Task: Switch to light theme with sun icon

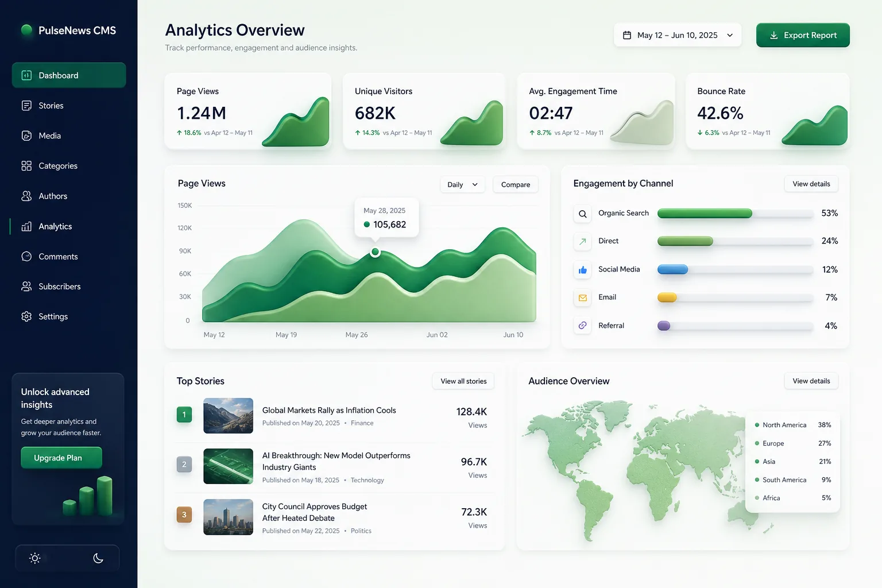Action: (x=35, y=558)
